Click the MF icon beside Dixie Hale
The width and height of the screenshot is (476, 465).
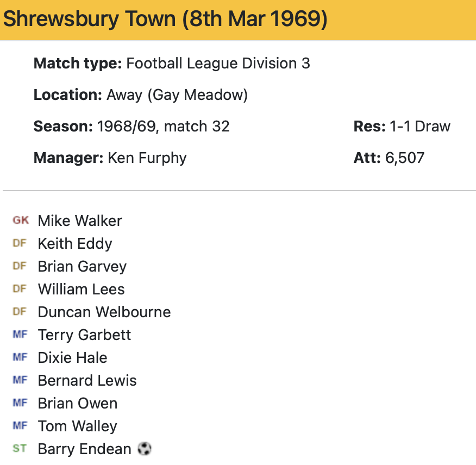click(20, 357)
